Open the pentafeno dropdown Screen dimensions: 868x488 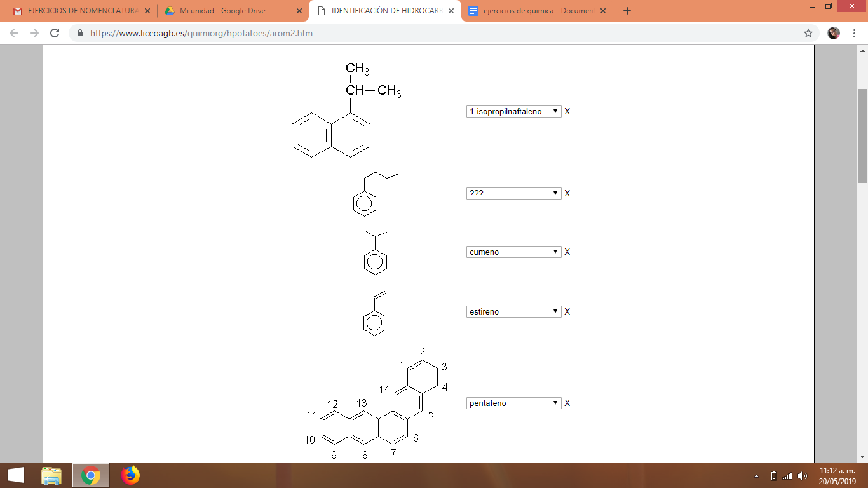pos(513,403)
